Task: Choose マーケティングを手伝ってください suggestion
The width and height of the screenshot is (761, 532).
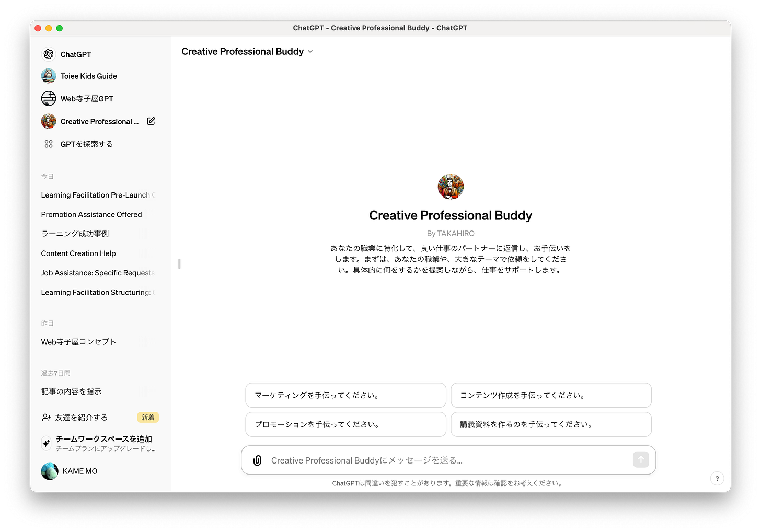Action: (345, 395)
